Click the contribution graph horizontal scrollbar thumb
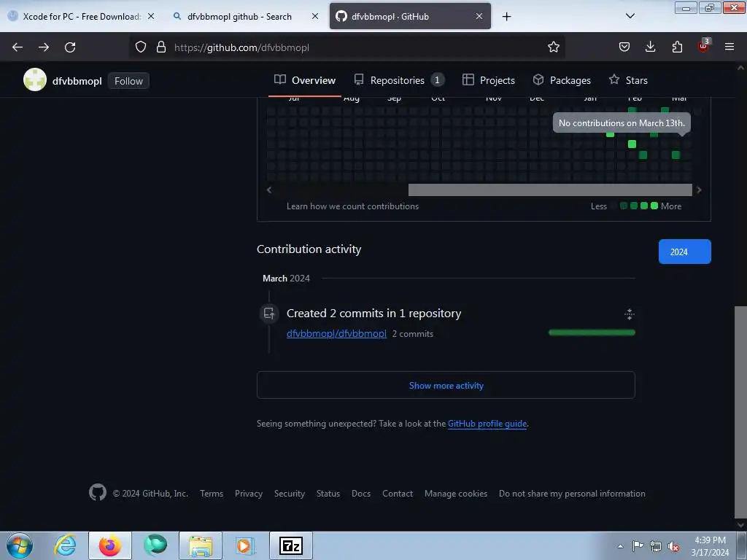This screenshot has height=560, width=747. tap(550, 190)
